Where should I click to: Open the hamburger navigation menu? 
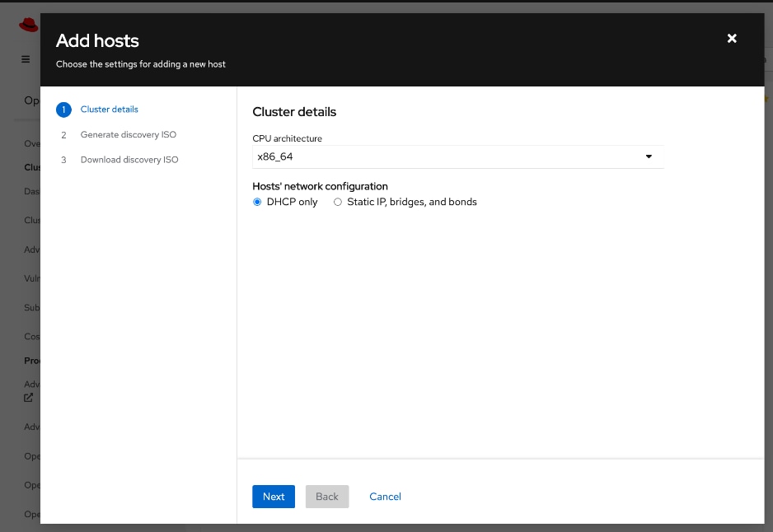coord(25,58)
